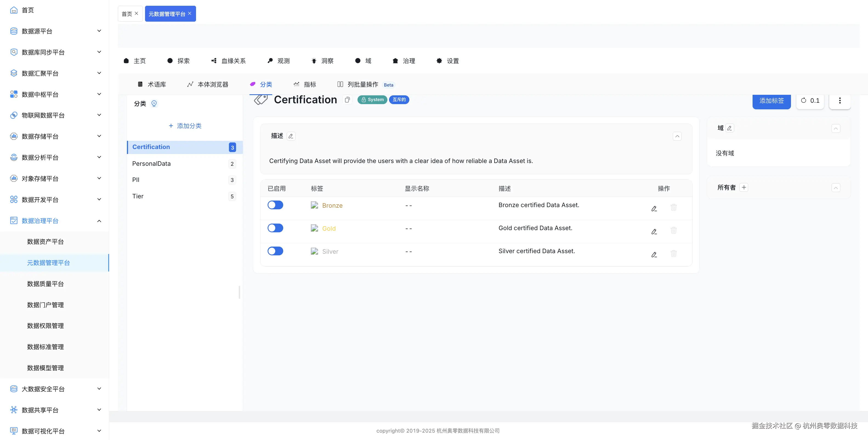Select the PersonalData classification
Image resolution: width=868 pixels, height=440 pixels.
tap(151, 164)
